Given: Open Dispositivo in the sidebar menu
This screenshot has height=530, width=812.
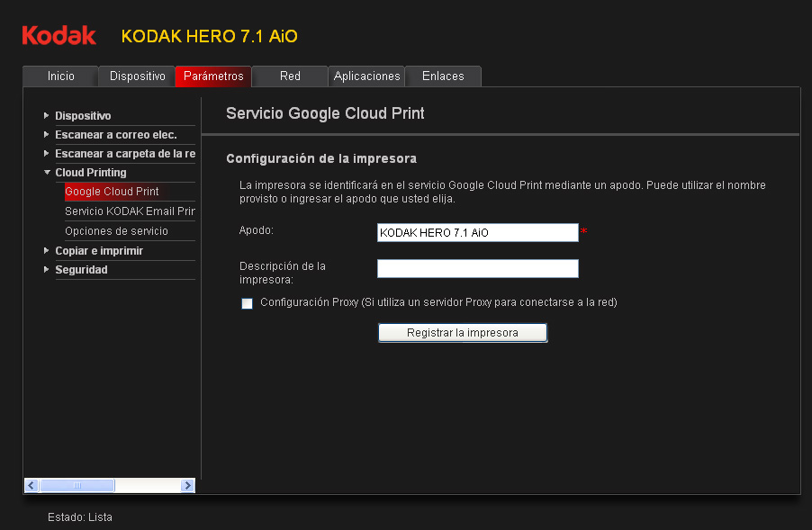Looking at the screenshot, I should tap(83, 115).
